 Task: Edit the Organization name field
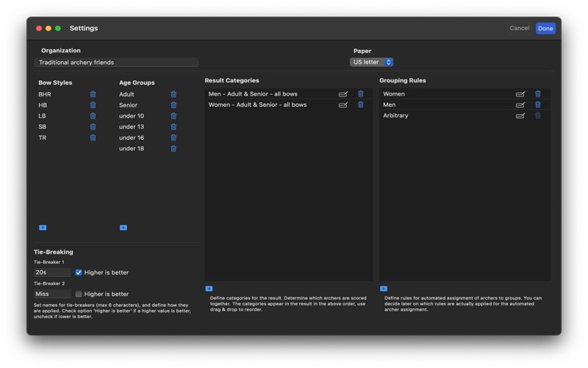[116, 63]
